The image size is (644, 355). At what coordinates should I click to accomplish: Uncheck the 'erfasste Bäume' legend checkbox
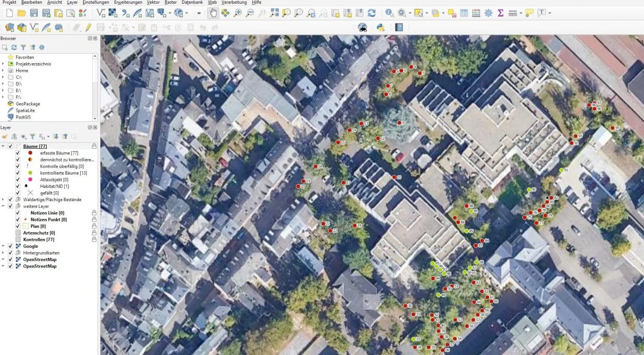tap(17, 153)
